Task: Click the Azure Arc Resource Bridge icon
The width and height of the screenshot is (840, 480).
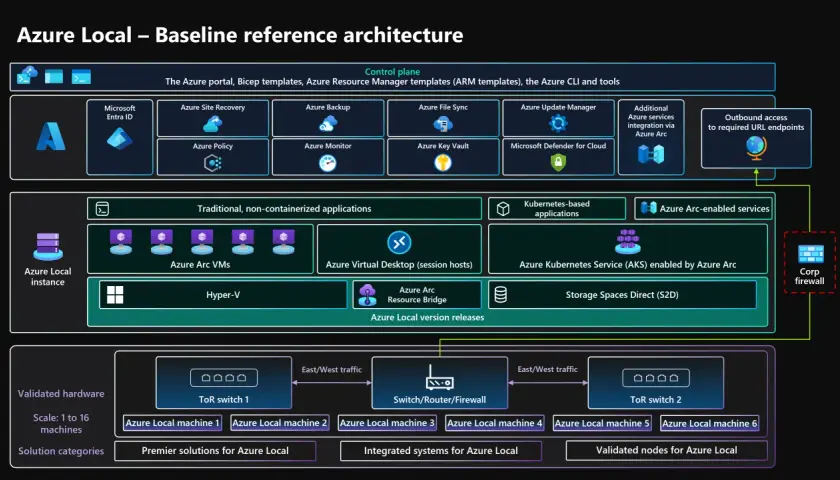Action: point(368,295)
